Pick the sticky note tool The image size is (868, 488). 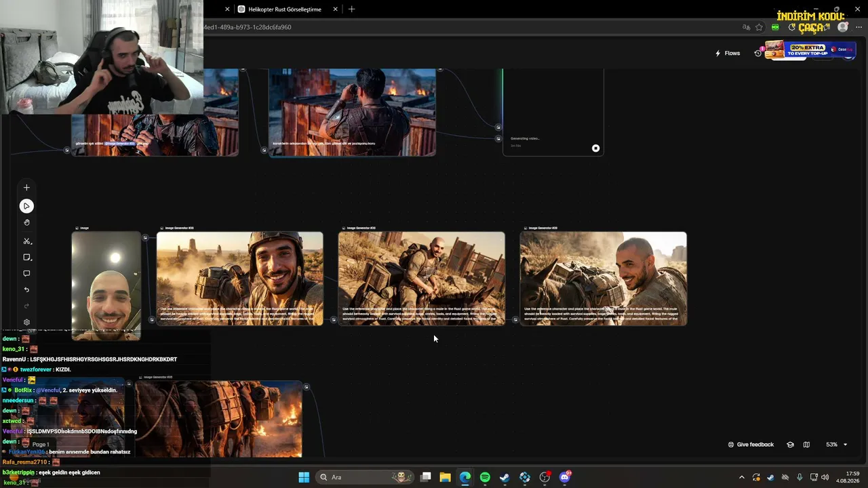coord(26,258)
